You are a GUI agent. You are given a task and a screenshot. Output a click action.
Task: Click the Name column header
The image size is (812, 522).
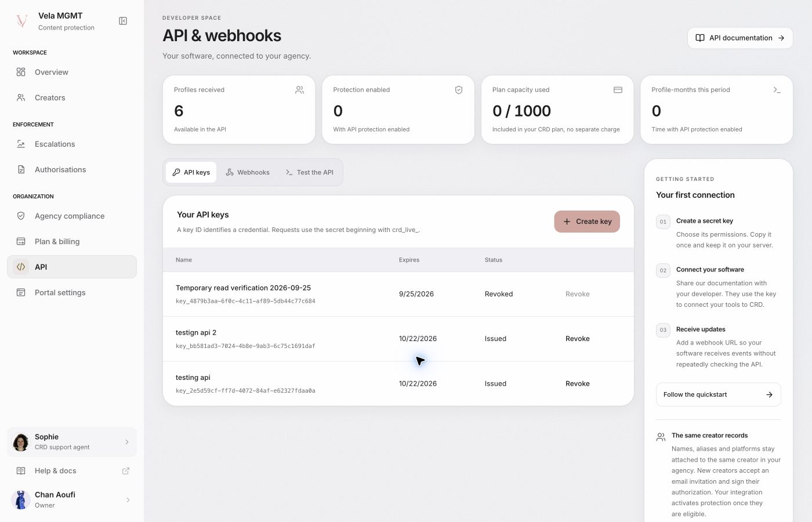184,260
